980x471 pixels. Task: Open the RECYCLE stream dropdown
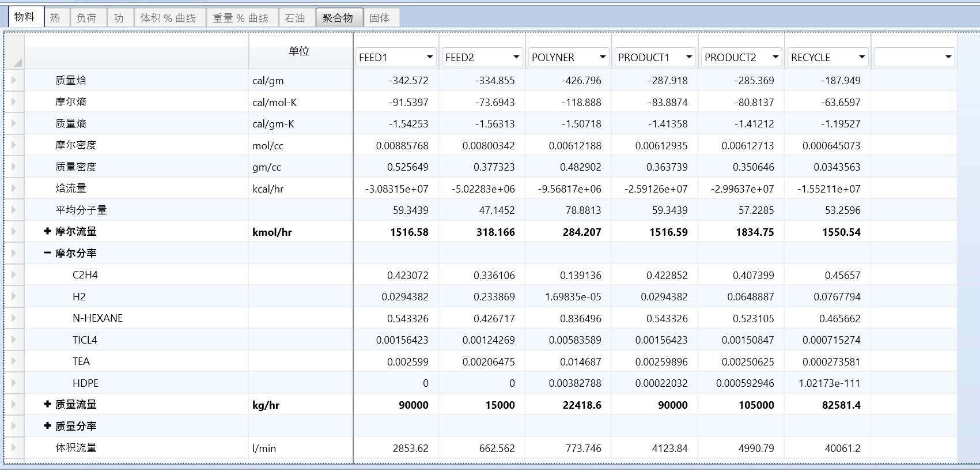click(862, 57)
